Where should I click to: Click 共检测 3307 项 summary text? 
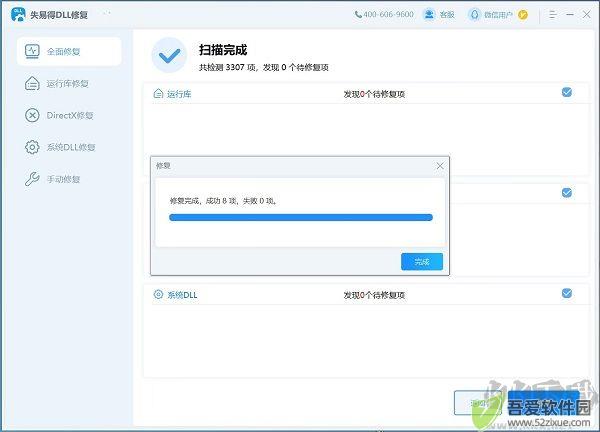[x=264, y=67]
